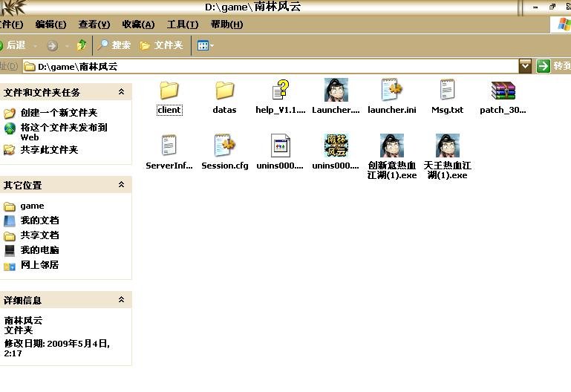This screenshot has height=392, width=571.
Task: Click 将这个文件夹发布到 Web link
Action: (64, 132)
